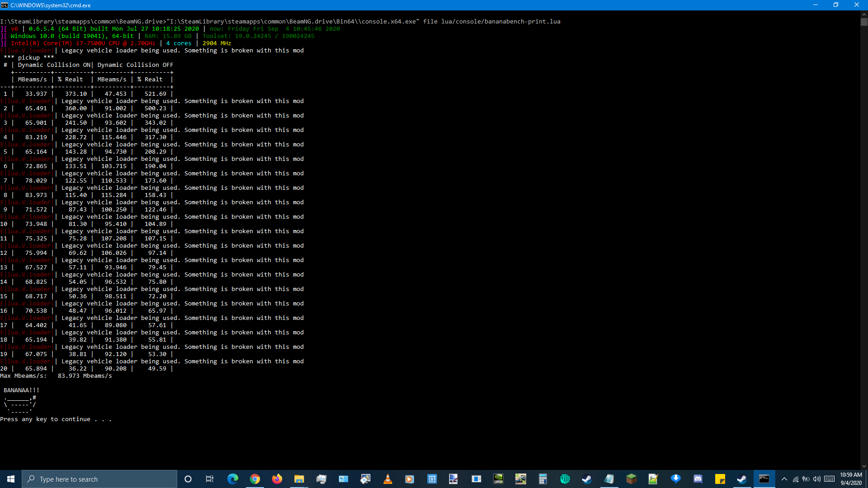Close the cmd.exe window

point(857,5)
